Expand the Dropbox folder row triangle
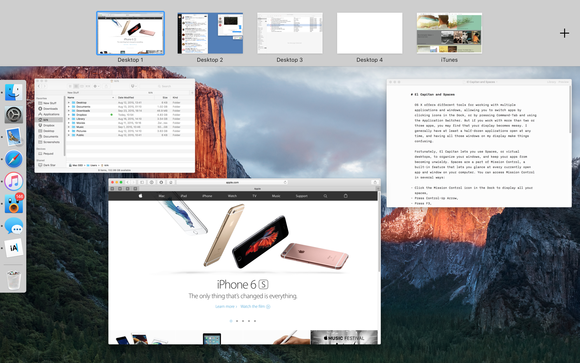580x363 pixels. 69,115
